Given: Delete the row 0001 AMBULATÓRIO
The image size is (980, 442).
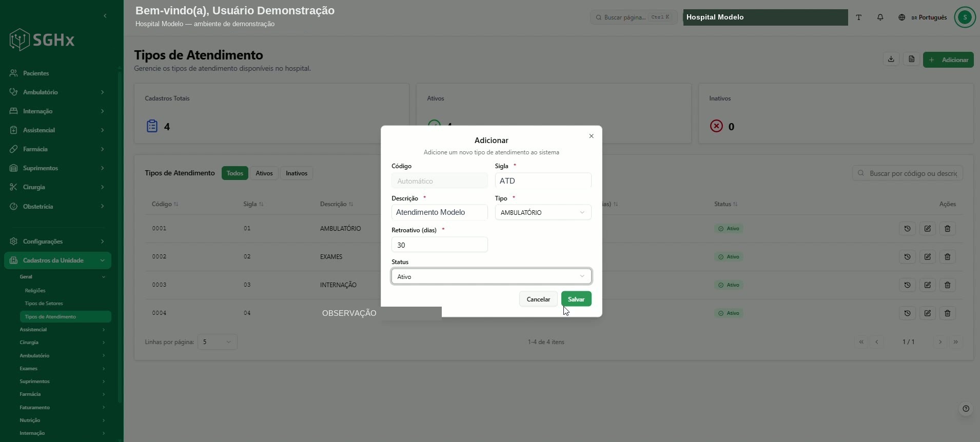Looking at the screenshot, I should (948, 229).
